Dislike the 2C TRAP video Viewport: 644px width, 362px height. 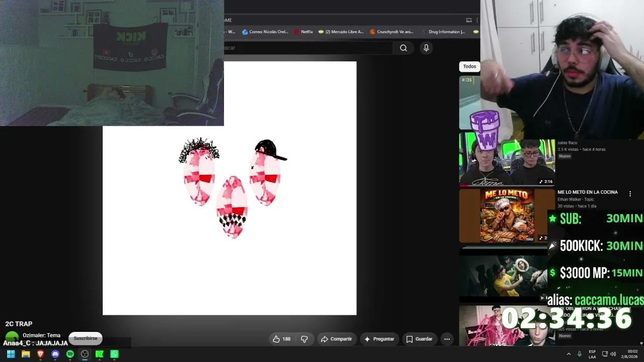click(304, 339)
